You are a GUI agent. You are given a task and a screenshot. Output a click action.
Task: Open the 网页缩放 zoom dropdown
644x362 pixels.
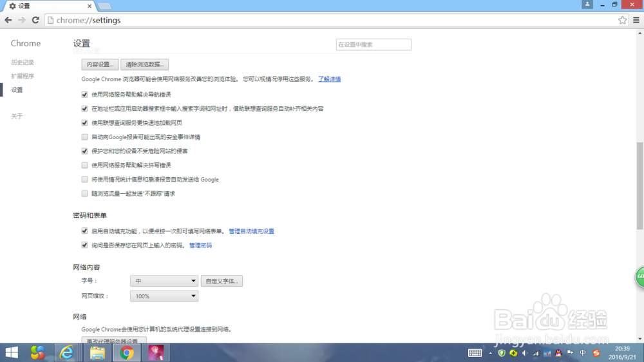pos(164,296)
